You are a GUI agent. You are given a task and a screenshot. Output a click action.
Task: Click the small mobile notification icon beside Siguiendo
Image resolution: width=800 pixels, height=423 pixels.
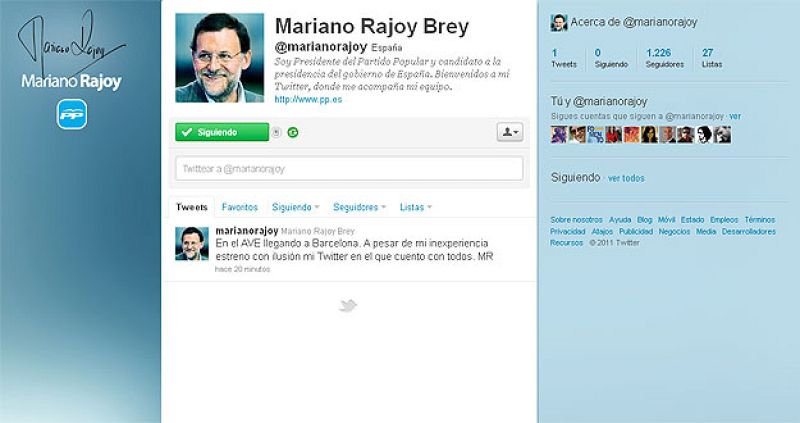(x=276, y=133)
